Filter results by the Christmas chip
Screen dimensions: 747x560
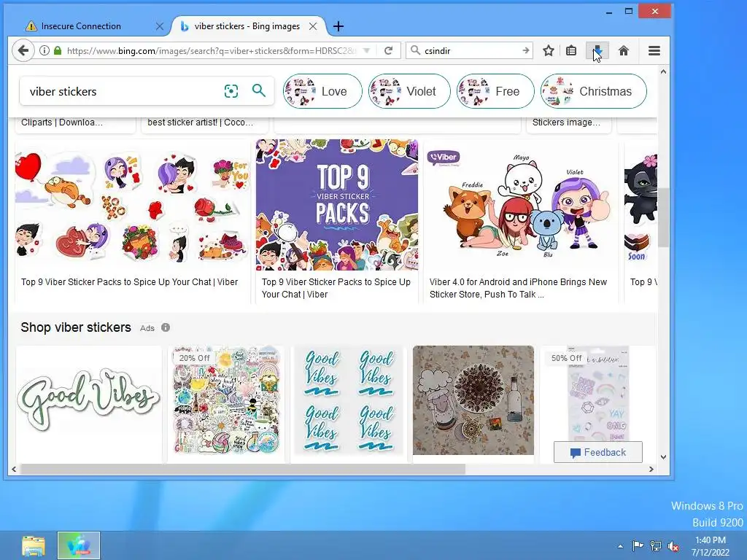tap(594, 91)
